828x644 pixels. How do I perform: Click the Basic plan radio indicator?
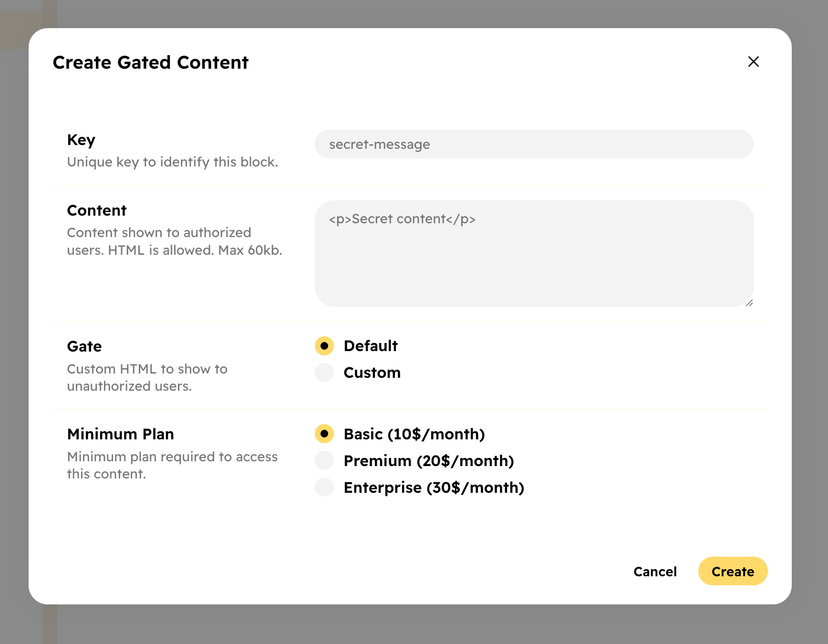point(324,434)
